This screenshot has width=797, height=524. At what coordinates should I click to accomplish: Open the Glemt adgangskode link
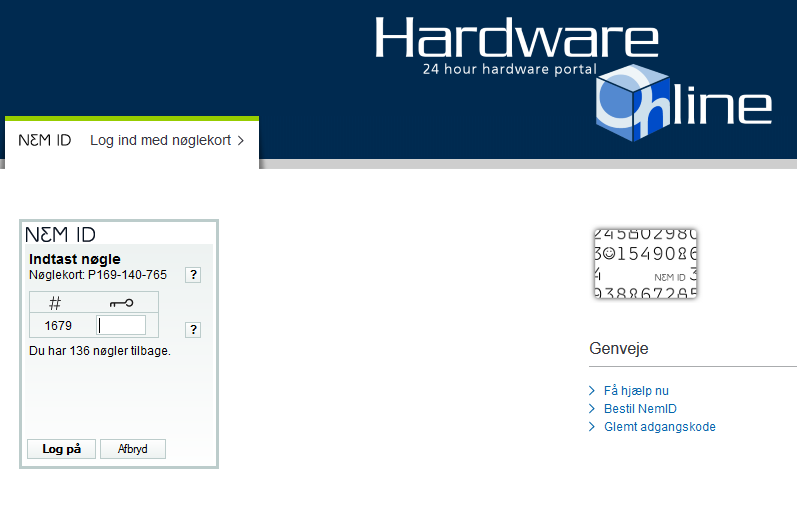coord(659,427)
